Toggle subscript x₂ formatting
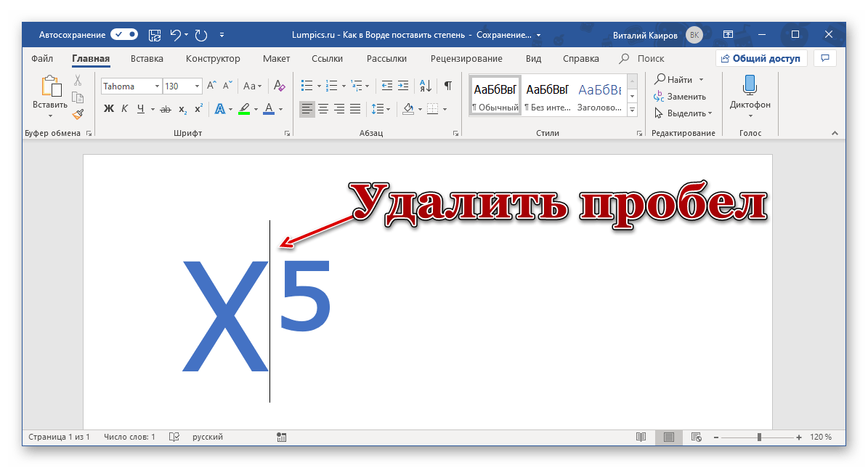 click(x=182, y=109)
